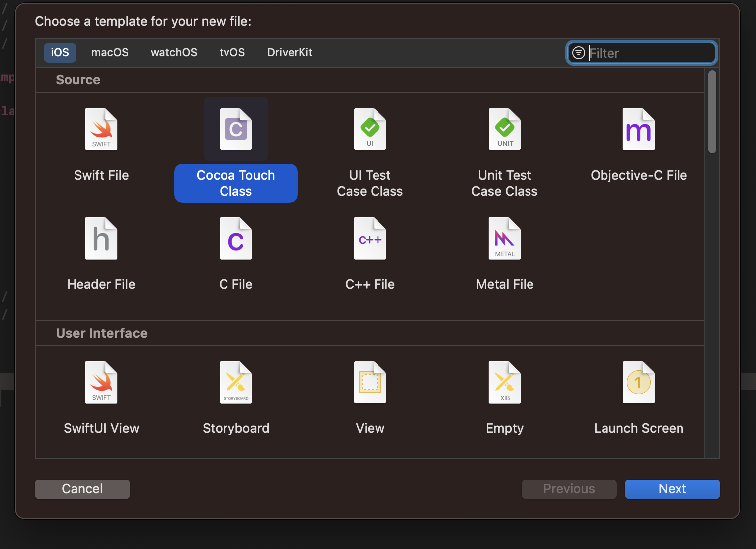Choose the Storyboard template icon
756x549 pixels.
click(236, 382)
